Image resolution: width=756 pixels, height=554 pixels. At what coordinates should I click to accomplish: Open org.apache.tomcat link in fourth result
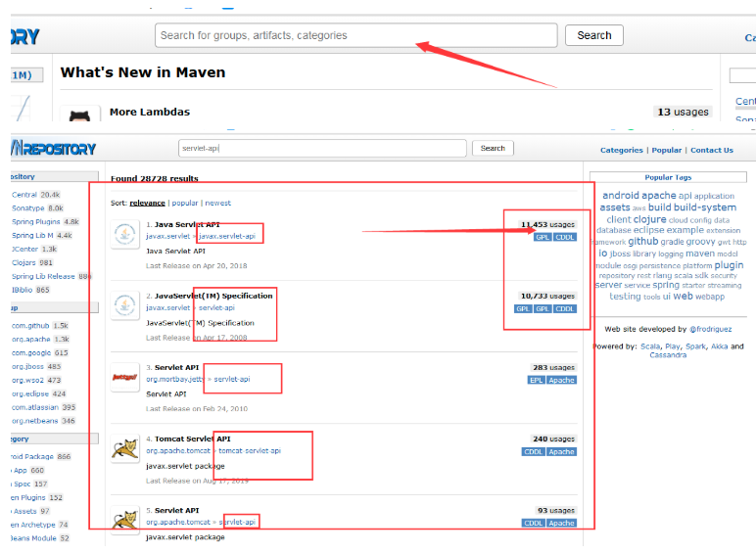(x=178, y=451)
